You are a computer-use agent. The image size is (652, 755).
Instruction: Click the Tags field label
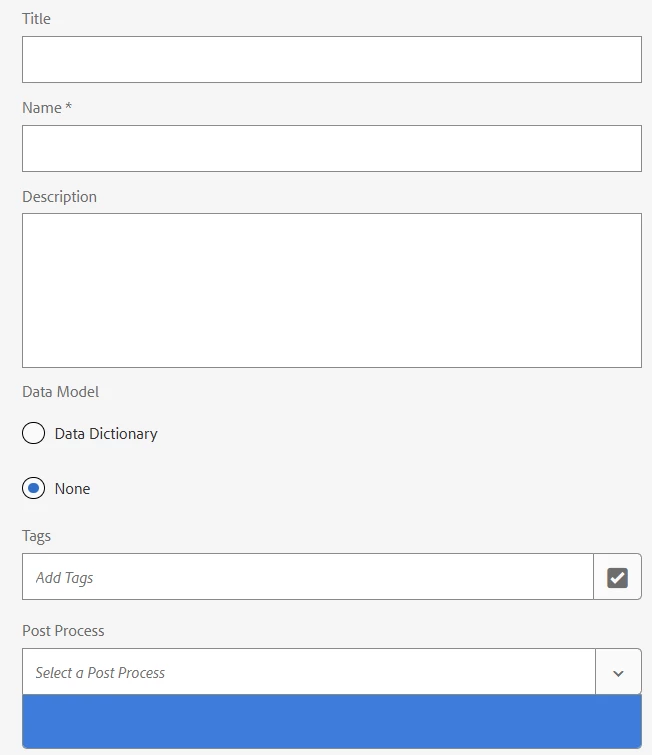(x=36, y=536)
